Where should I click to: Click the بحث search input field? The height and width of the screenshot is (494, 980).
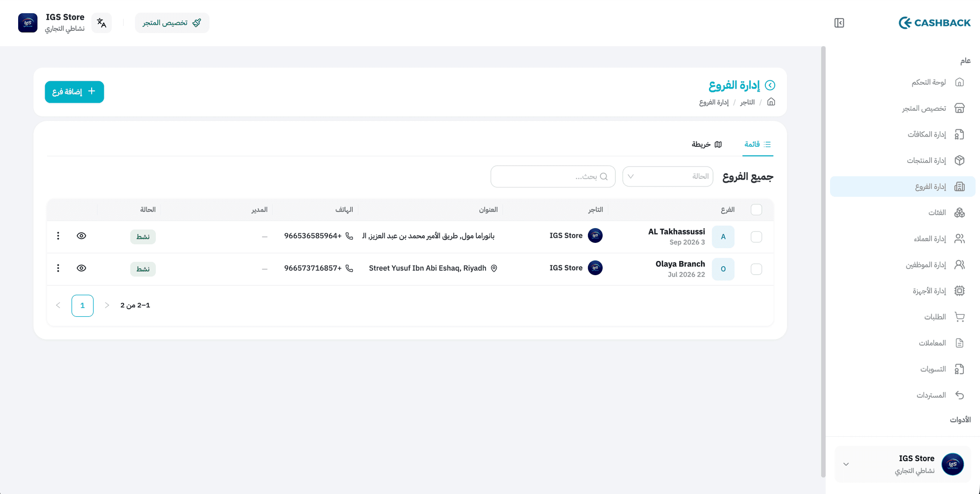553,176
